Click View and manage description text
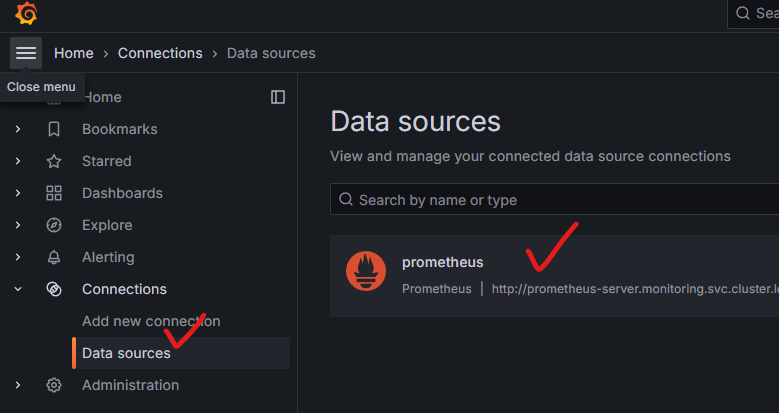This screenshot has height=413, width=779. point(531,156)
